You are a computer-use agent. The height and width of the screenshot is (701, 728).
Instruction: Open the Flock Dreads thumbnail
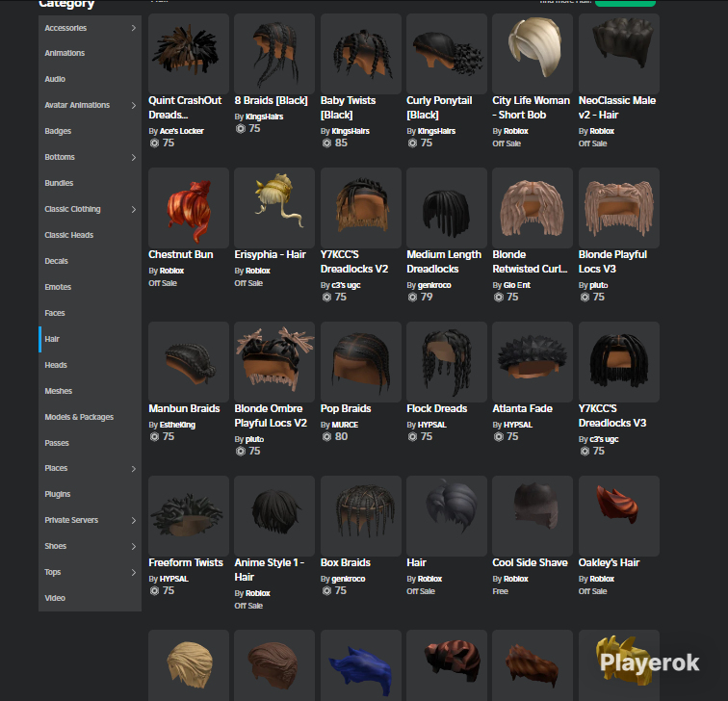pos(447,362)
